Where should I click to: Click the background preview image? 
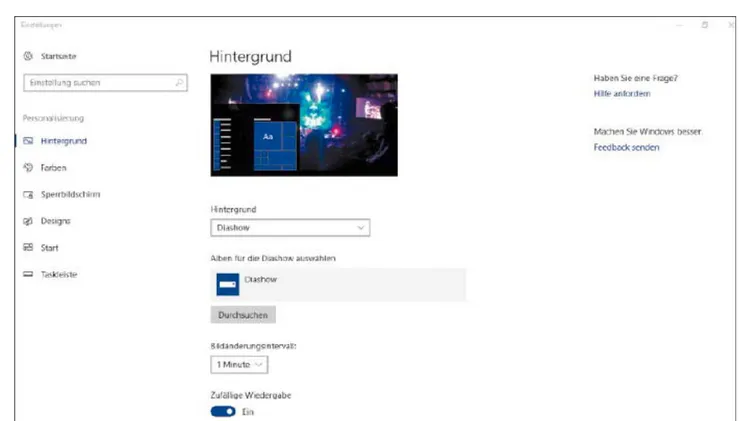(304, 125)
